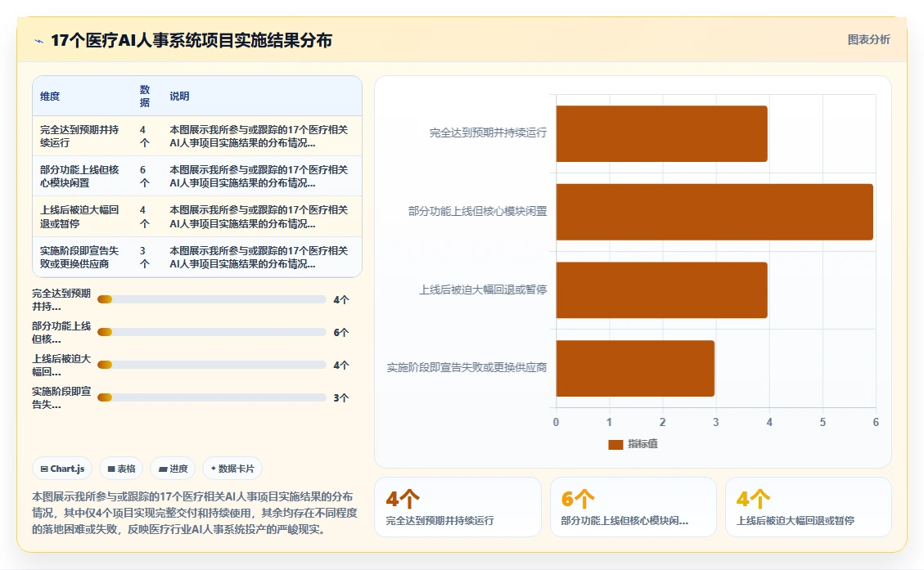Click the title 17个医疗AI人事系统项目实施结果分布
The height and width of the screenshot is (570, 924).
point(192,40)
